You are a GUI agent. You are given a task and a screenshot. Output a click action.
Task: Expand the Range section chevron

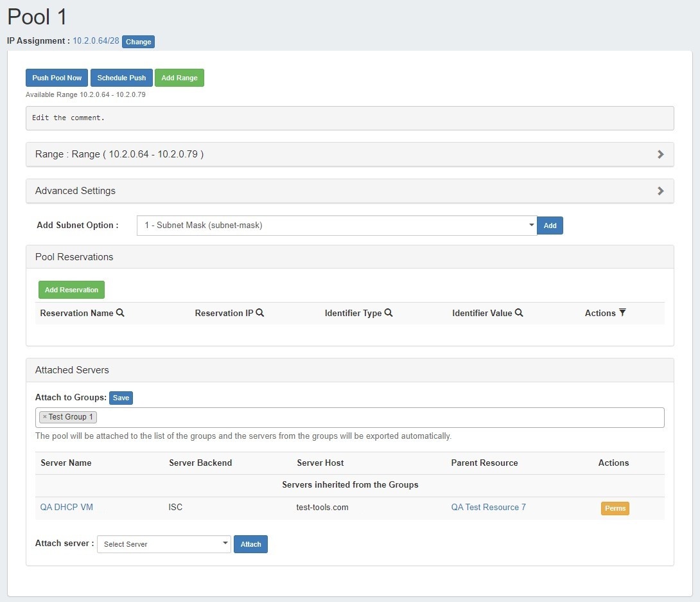[660, 154]
